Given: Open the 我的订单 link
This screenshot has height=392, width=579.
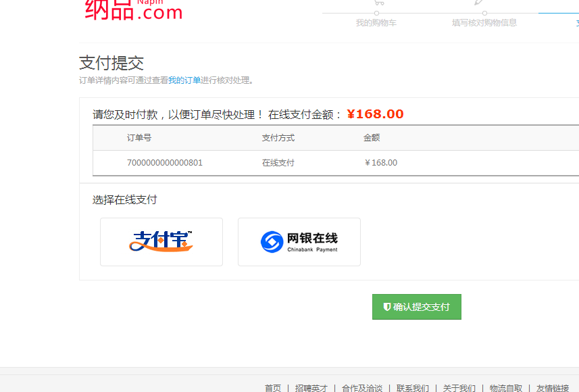Looking at the screenshot, I should coord(184,80).
